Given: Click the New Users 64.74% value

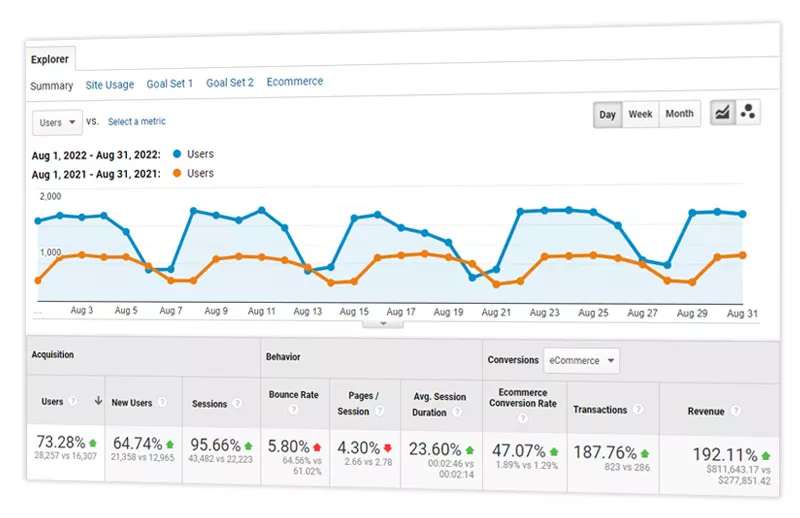Looking at the screenshot, I should click(x=137, y=442).
